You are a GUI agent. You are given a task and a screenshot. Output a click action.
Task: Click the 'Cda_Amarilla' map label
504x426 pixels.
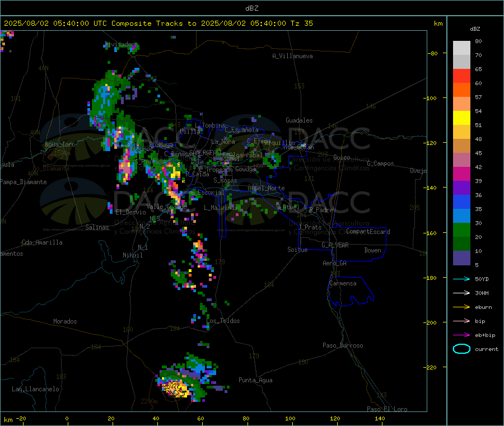pos(42,242)
